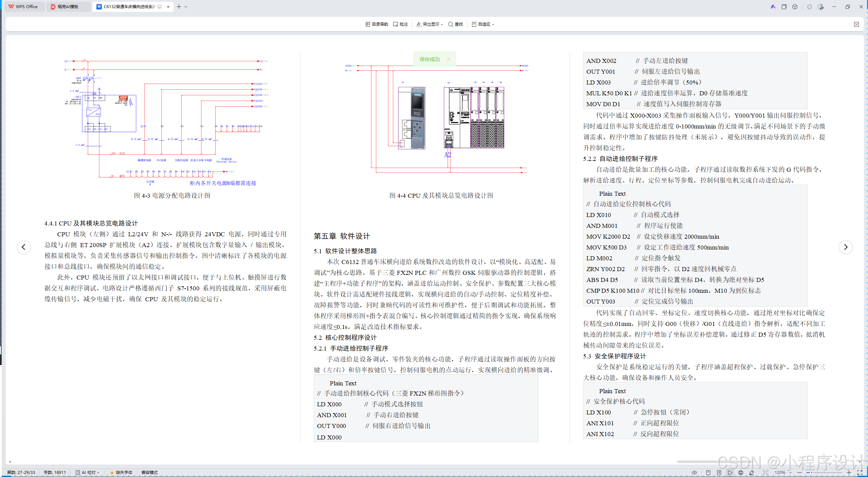Click code line ZRN Y002 D2
The width and height of the screenshot is (868, 477).
tap(661, 269)
